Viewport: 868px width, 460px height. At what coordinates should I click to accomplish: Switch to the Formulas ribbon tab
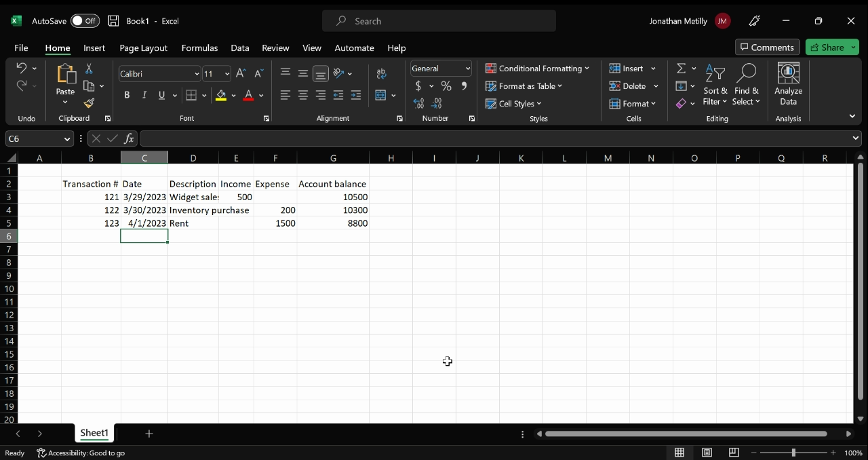tap(199, 47)
